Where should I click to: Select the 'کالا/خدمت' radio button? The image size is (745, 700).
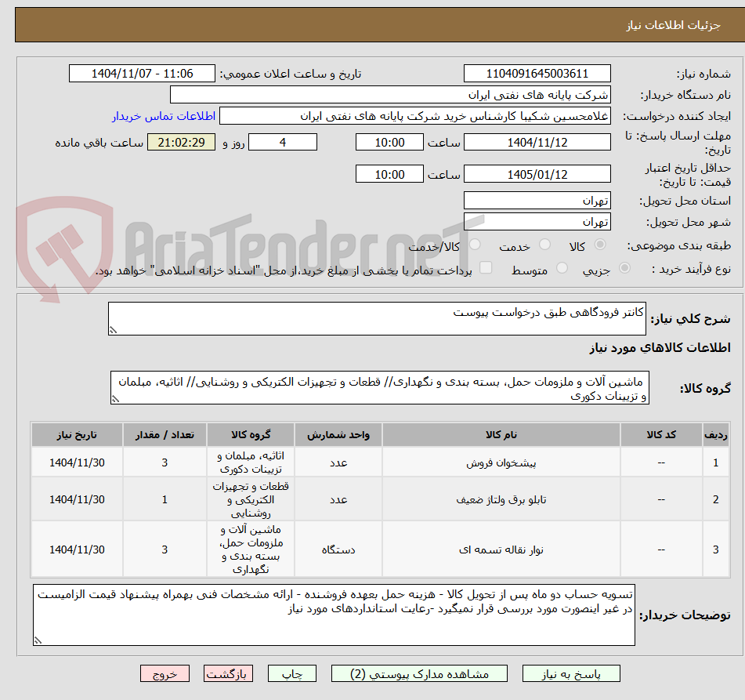tap(475, 245)
